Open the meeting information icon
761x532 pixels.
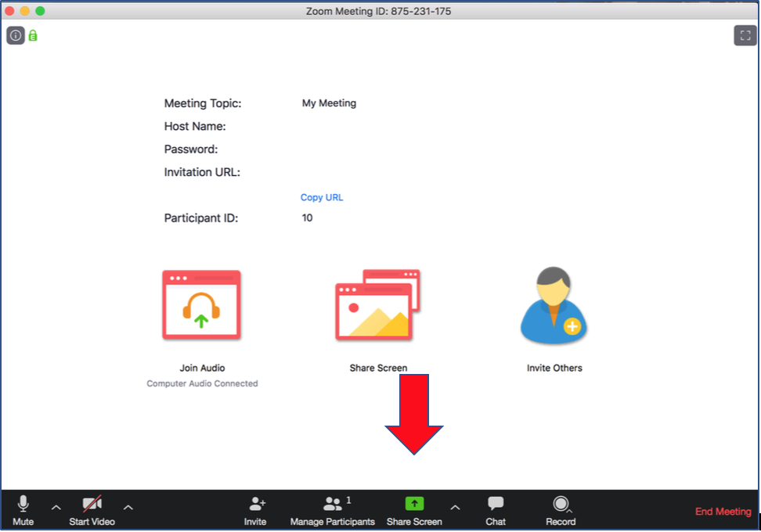[x=16, y=35]
